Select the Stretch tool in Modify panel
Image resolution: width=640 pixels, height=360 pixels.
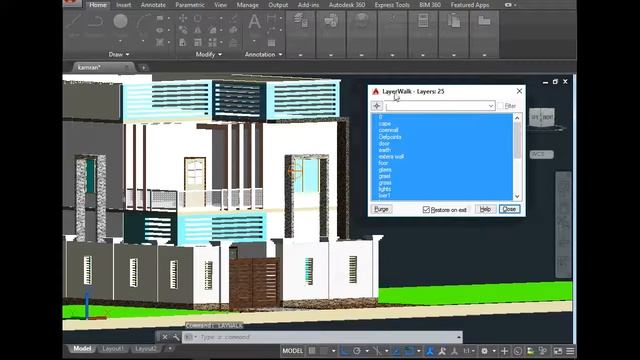(183, 42)
